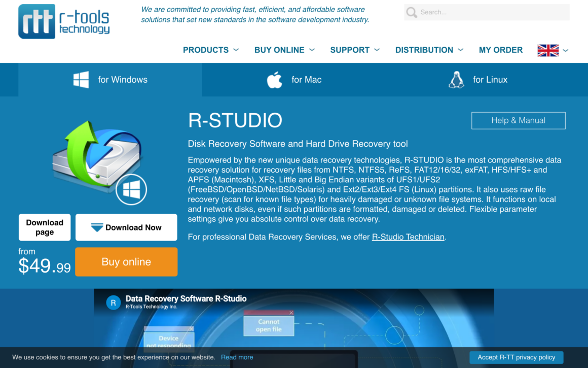
Task: Focus the Search input field
Action: pos(487,12)
